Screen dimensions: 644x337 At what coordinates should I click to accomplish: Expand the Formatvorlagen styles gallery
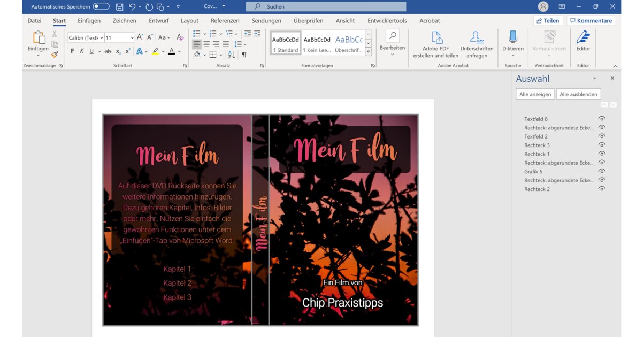(x=368, y=51)
